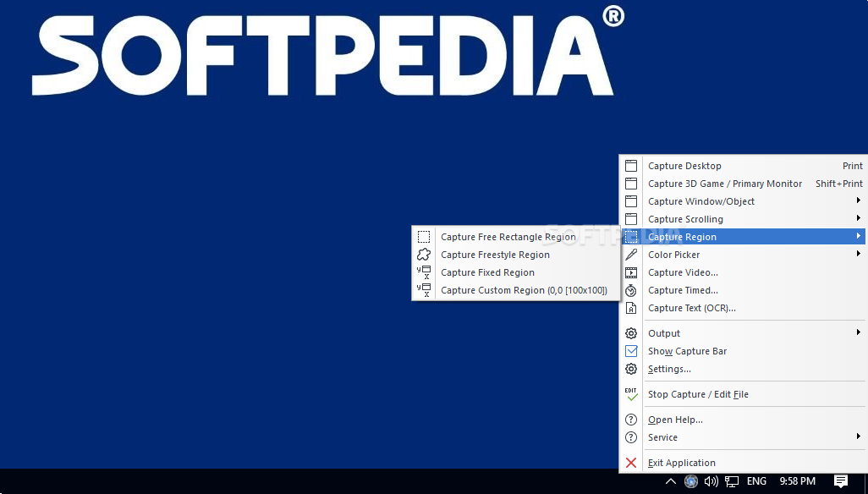This screenshot has width=868, height=494.
Task: Click the Capture Timed stopwatch icon
Action: coord(631,290)
